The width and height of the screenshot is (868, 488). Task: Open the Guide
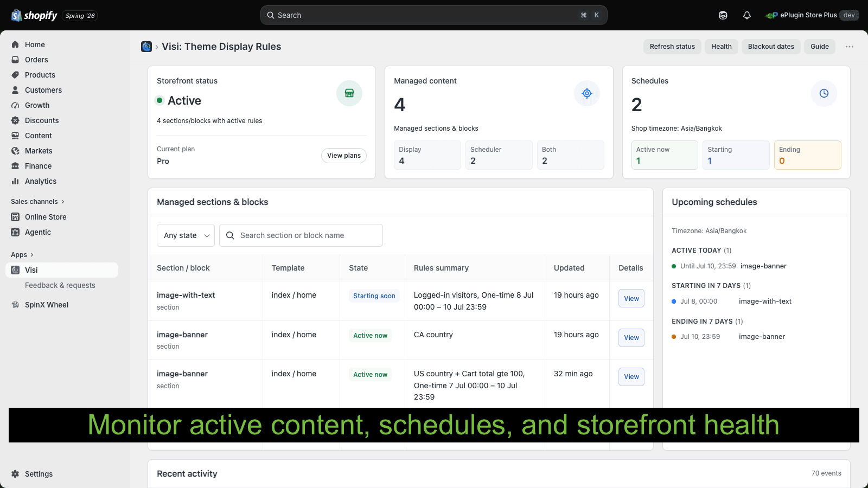pyautogui.click(x=820, y=47)
